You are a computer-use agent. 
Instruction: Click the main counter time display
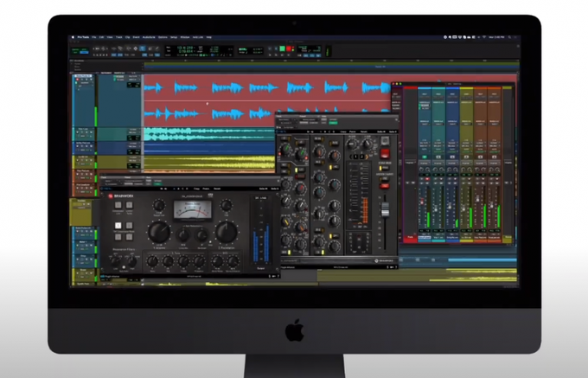(185, 48)
